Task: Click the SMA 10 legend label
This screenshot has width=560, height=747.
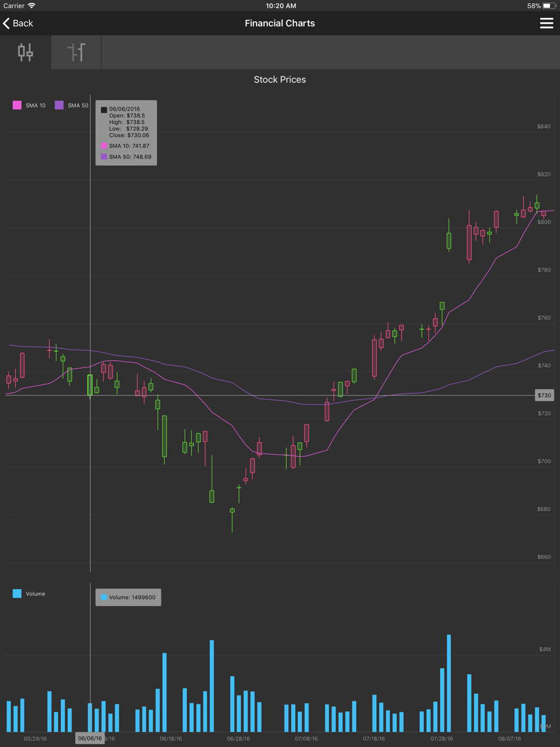Action: [x=36, y=105]
